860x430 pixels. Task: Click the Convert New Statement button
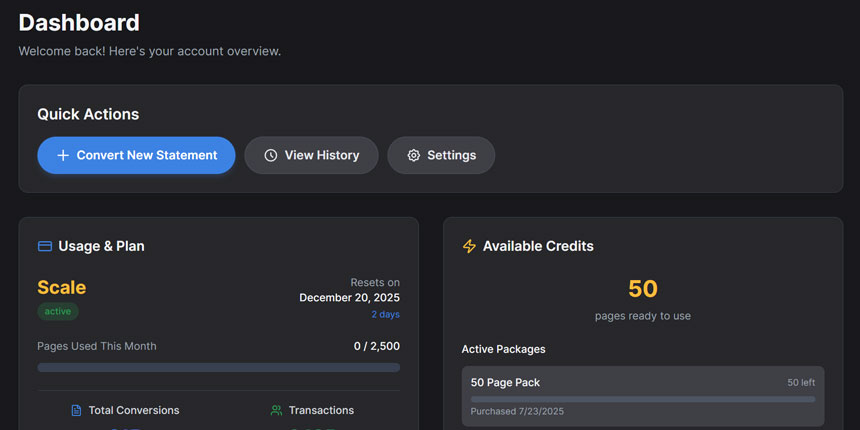136,155
